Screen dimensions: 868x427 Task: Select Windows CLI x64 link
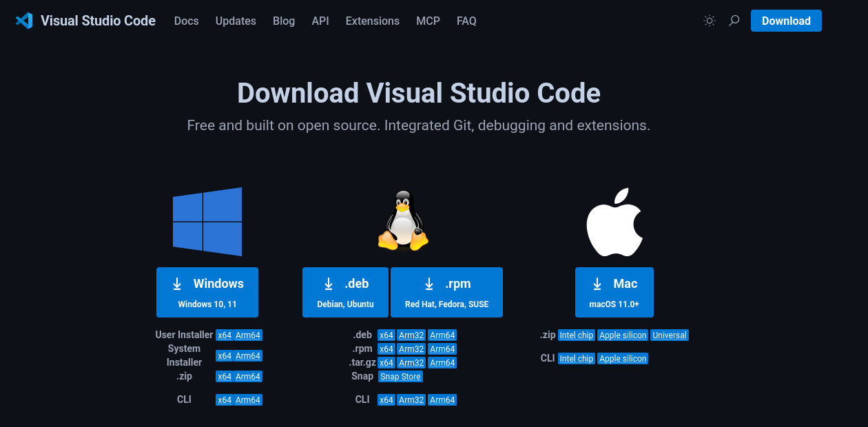point(225,400)
